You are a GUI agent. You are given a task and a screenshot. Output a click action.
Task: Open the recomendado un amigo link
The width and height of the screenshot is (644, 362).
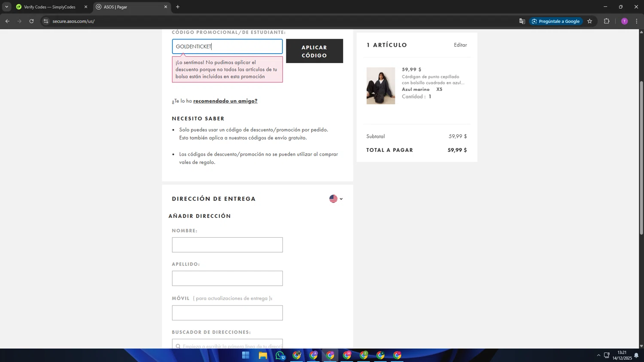(225, 101)
